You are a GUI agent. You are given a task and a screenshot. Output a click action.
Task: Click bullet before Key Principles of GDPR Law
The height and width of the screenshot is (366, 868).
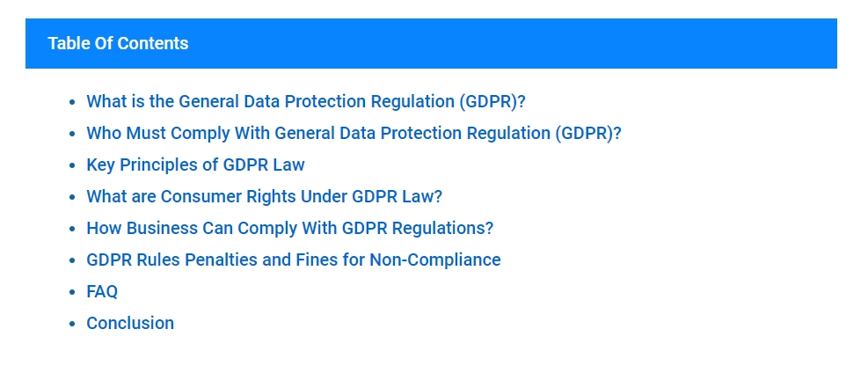point(72,165)
